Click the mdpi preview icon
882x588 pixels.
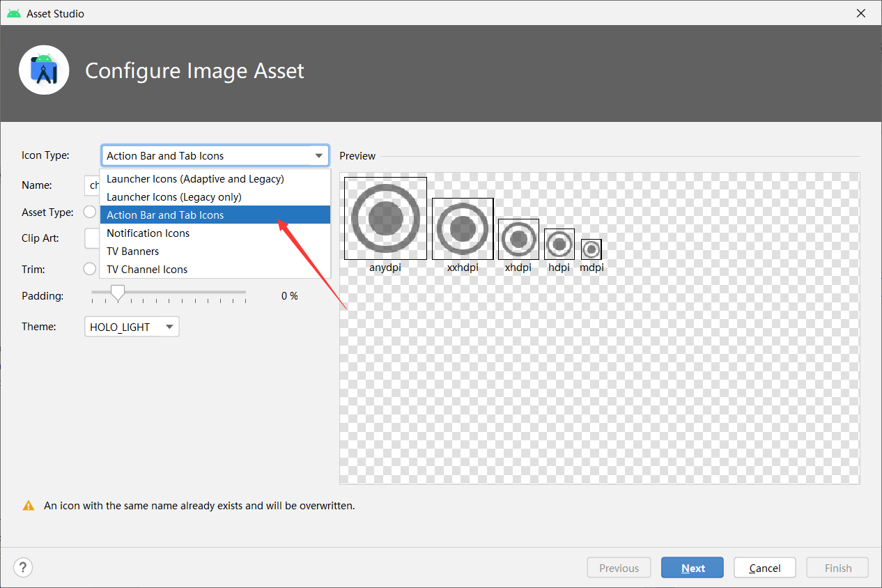[591, 249]
